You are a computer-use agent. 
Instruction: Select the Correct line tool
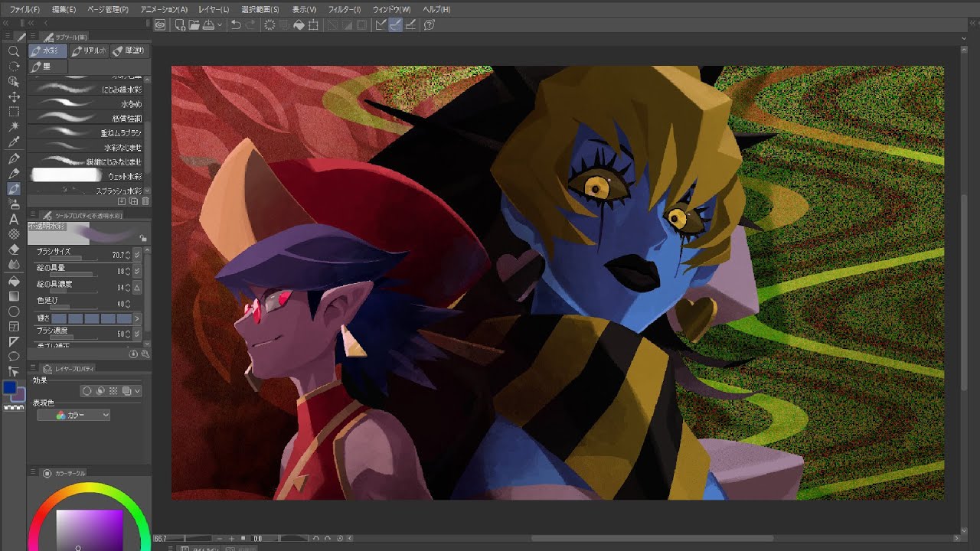click(14, 372)
